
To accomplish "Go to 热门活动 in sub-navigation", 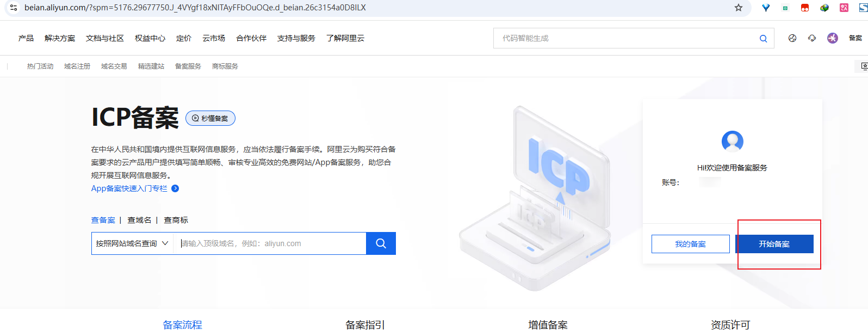I will coord(40,66).
